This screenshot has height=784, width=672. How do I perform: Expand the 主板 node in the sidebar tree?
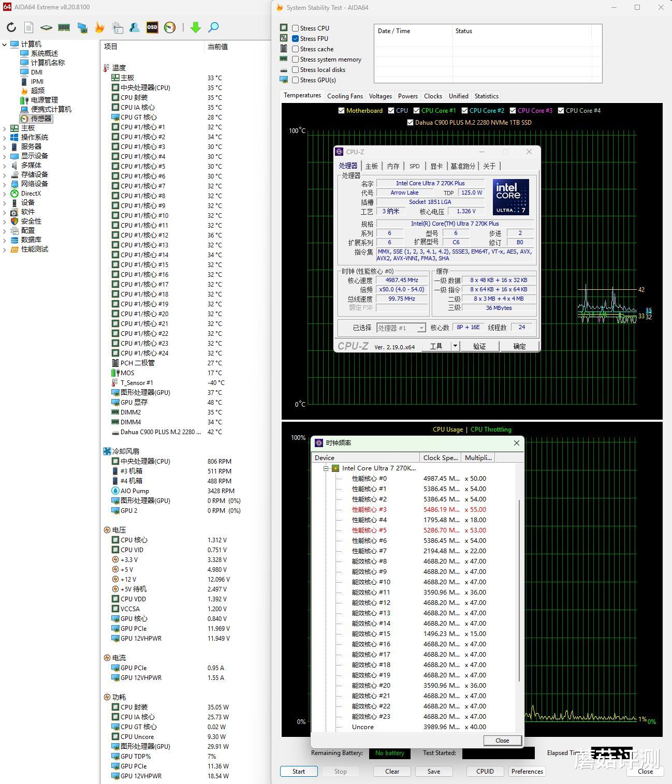tap(5, 128)
